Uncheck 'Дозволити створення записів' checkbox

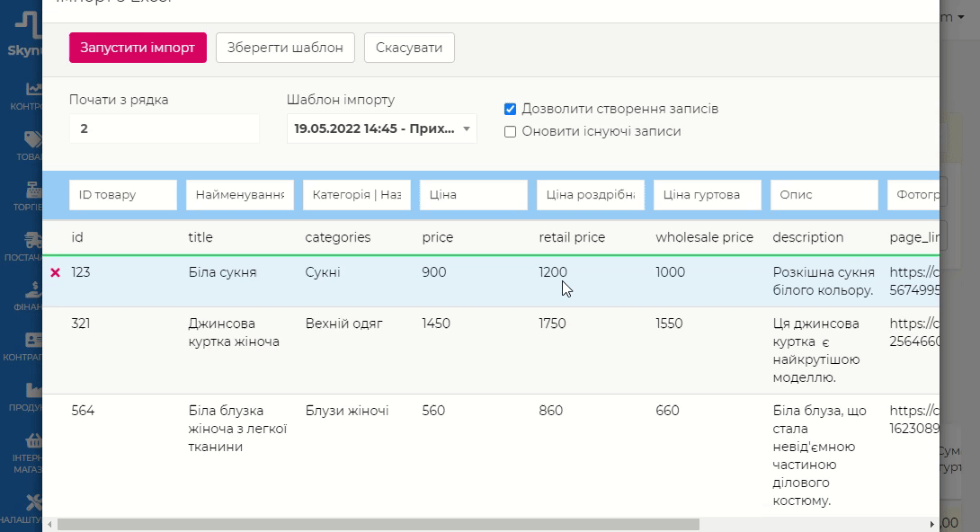pyautogui.click(x=510, y=110)
